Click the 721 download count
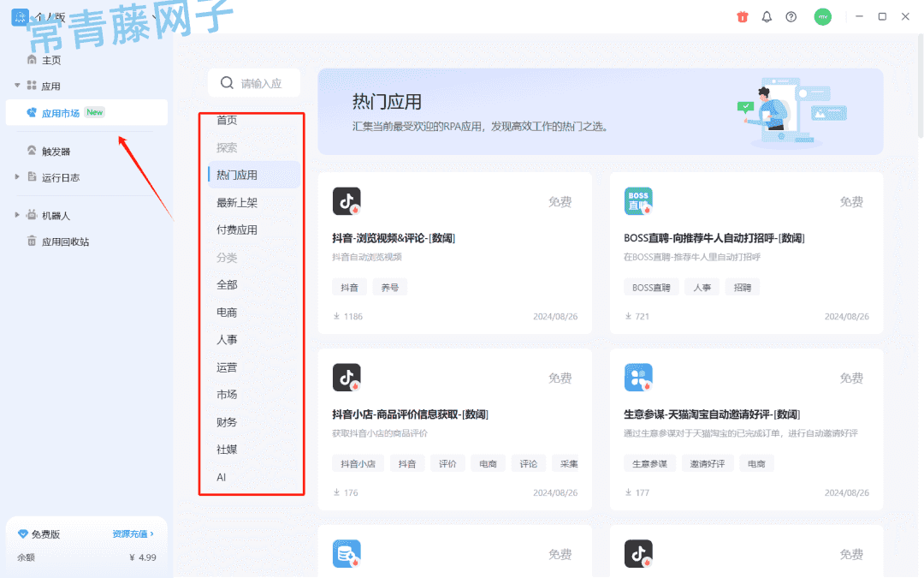This screenshot has width=924, height=578. tap(643, 317)
